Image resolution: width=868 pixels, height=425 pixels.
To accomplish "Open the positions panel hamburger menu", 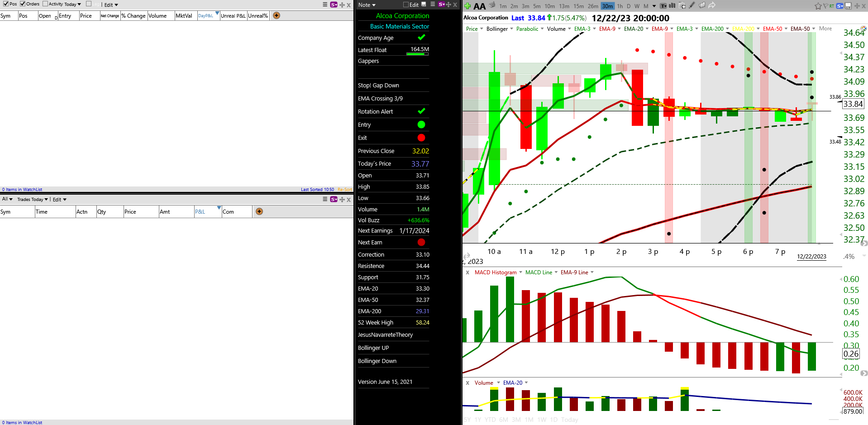I will (325, 5).
